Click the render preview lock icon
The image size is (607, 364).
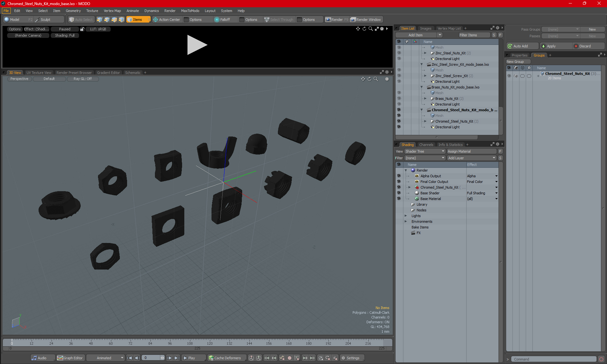(x=82, y=29)
